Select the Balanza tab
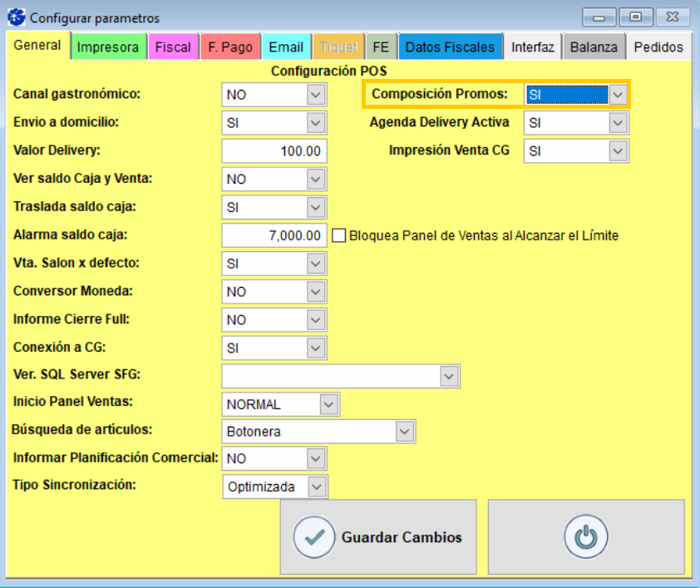This screenshot has height=588, width=700. click(594, 47)
